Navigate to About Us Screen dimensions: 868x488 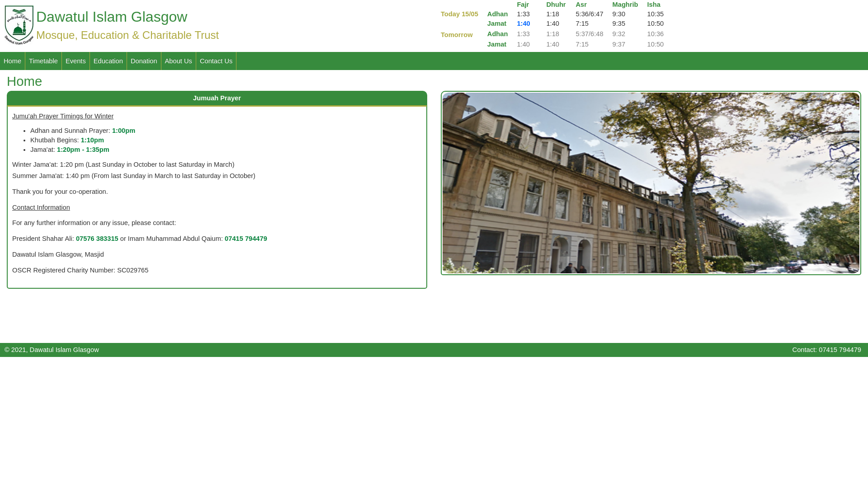click(x=179, y=61)
